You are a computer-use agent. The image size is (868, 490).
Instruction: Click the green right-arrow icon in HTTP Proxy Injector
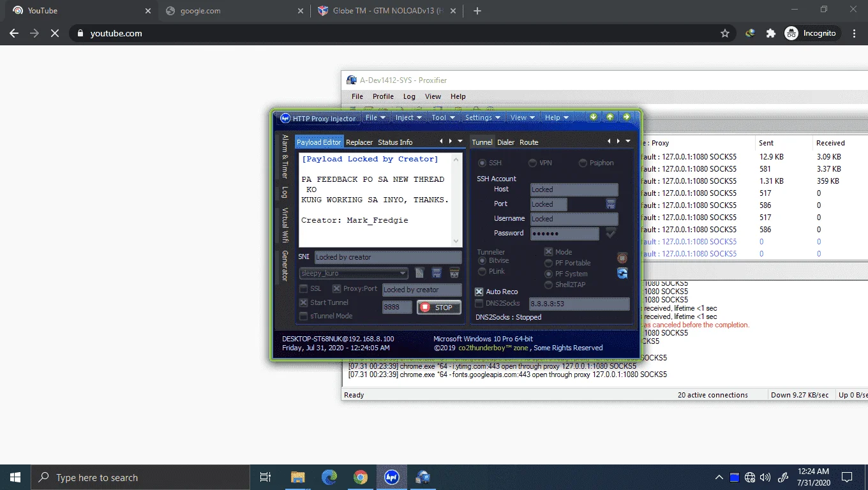tap(627, 117)
